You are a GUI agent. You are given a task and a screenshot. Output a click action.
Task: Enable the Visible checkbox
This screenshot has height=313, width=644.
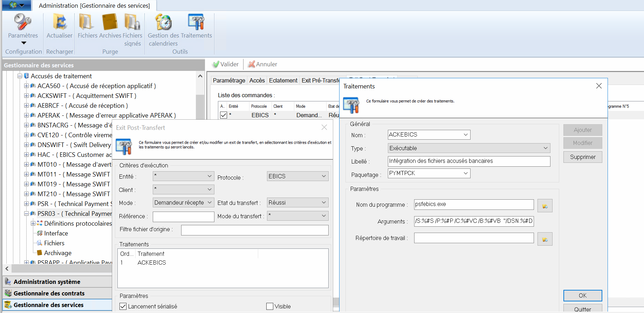pyautogui.click(x=270, y=306)
